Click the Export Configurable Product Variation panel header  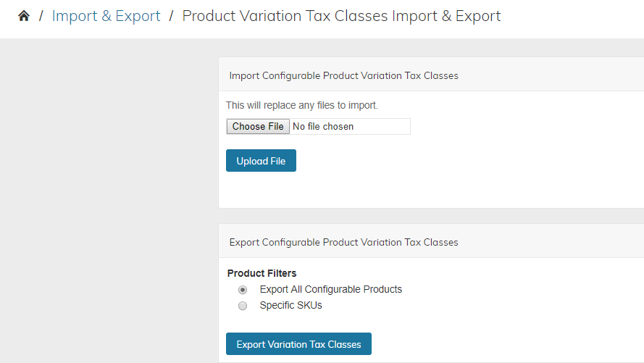pos(431,242)
